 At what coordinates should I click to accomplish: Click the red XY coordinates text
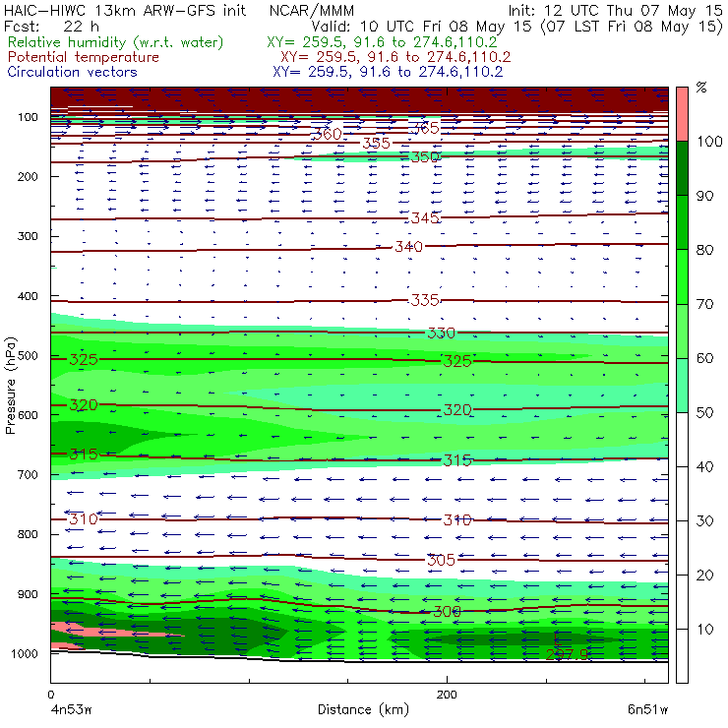tap(395, 57)
